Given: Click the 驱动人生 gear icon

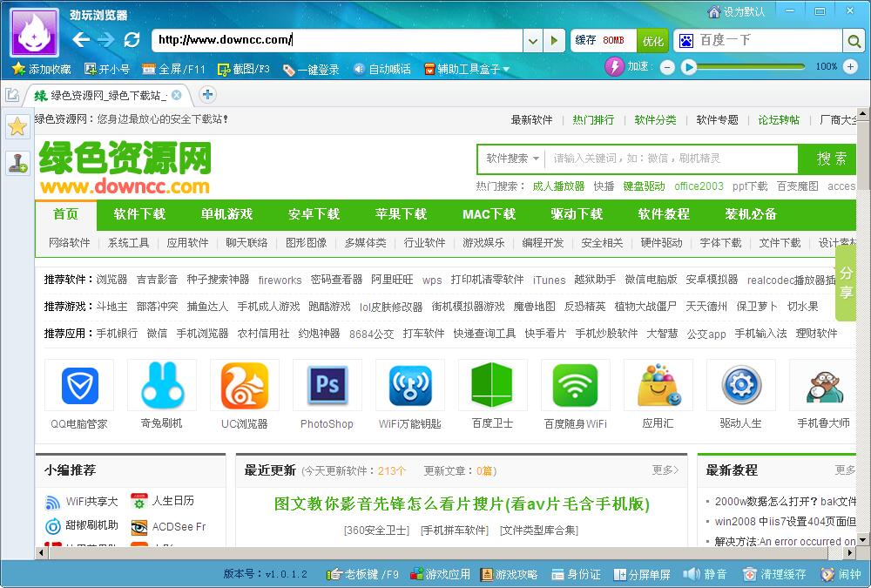Looking at the screenshot, I should coord(740,385).
